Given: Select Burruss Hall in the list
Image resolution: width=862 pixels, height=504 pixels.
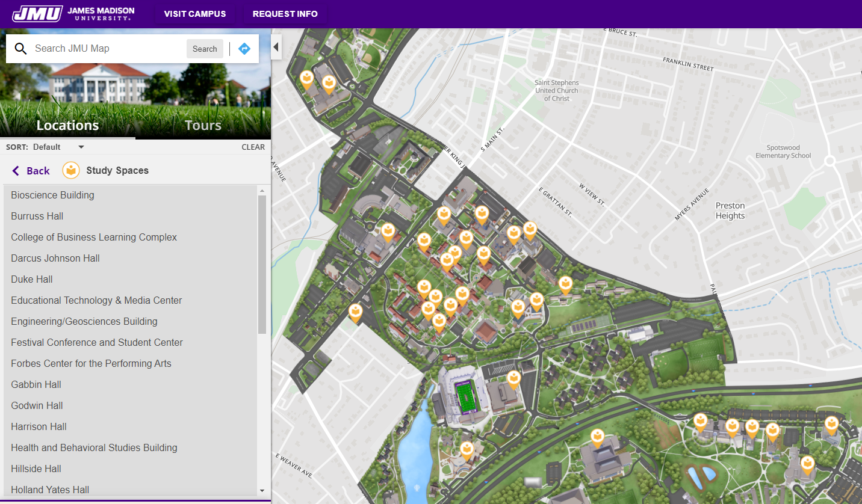Looking at the screenshot, I should pyautogui.click(x=131, y=216).
